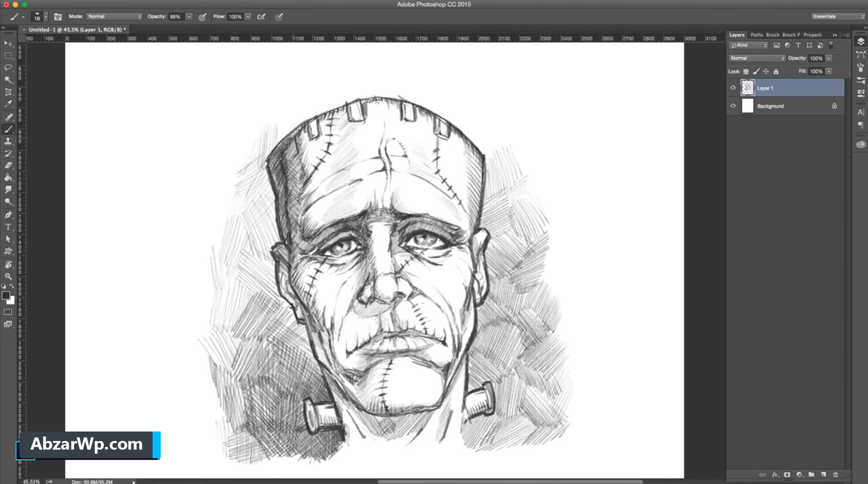Toggle lock all for the layer

776,71
